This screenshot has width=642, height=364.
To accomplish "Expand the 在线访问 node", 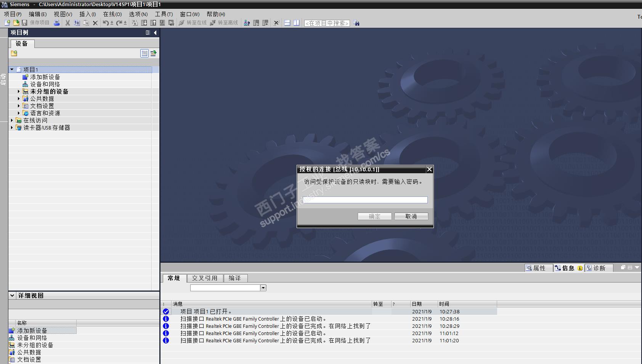I will (12, 120).
